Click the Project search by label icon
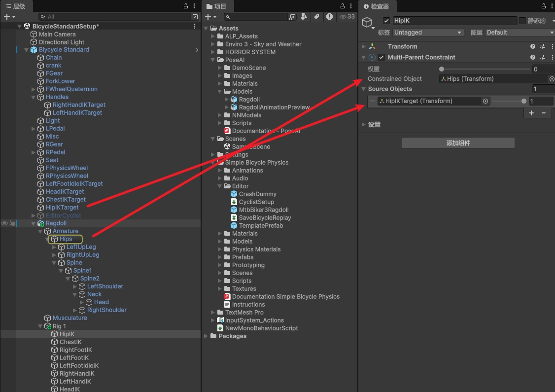The image size is (555, 392). (316, 17)
